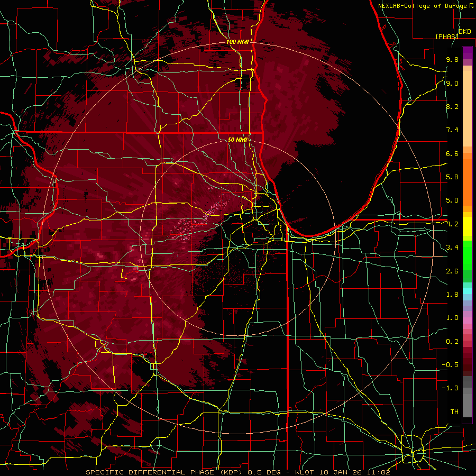Click the 100 NMI range ring label
Viewport: 476px width, 476px height.
pyautogui.click(x=237, y=42)
